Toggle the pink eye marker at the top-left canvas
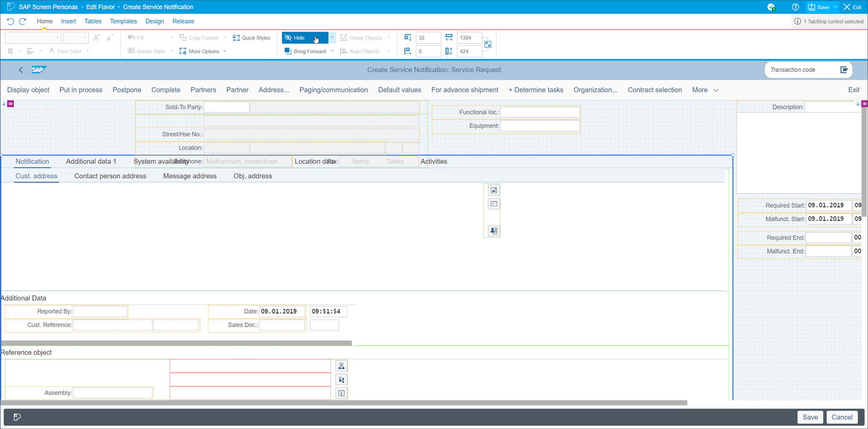Viewport: 868px width, 429px height. point(11,104)
